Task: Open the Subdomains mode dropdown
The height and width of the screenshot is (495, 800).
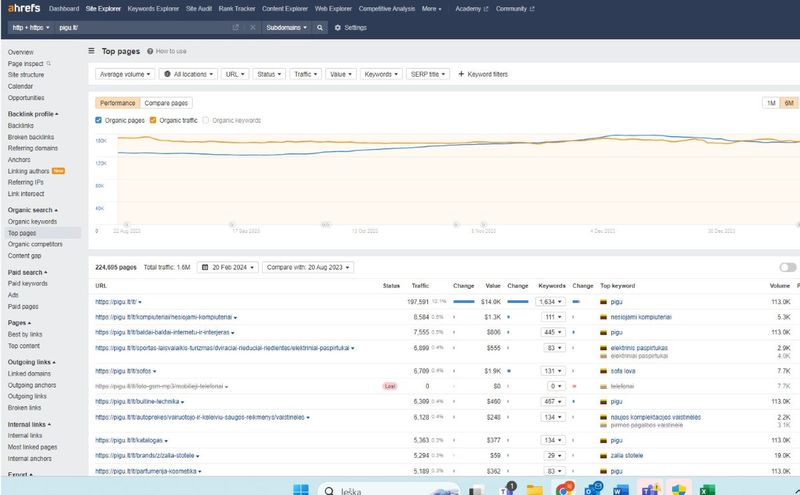Action: (286, 28)
